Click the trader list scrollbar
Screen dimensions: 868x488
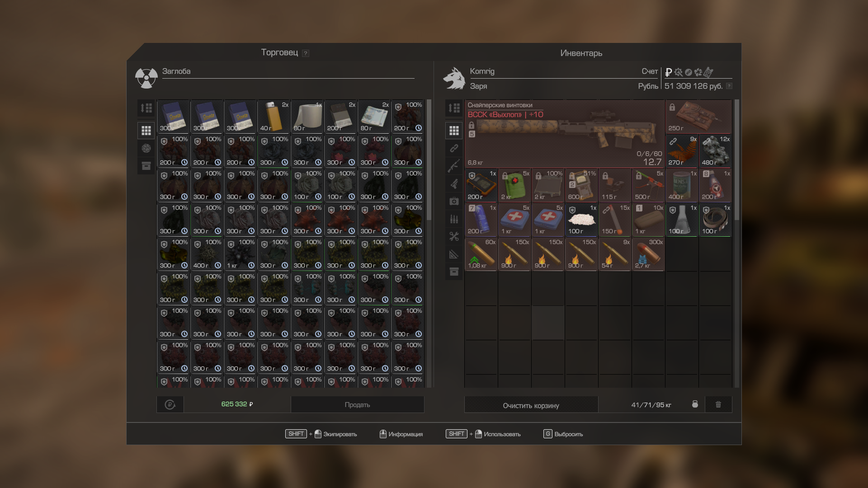tap(429, 160)
